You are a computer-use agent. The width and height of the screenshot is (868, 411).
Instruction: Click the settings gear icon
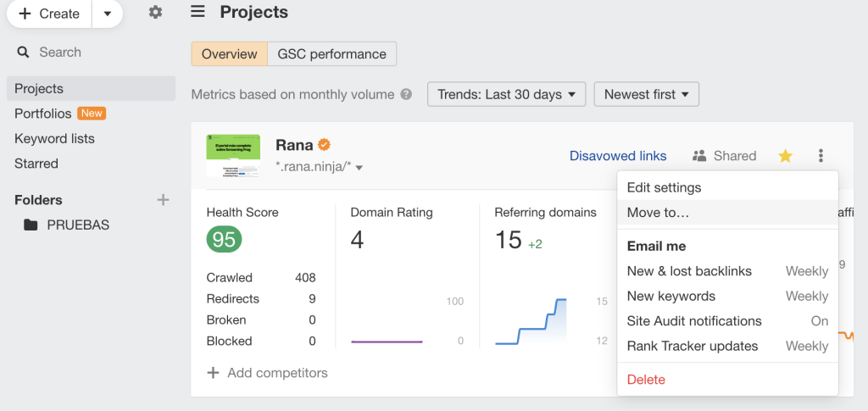point(155,13)
